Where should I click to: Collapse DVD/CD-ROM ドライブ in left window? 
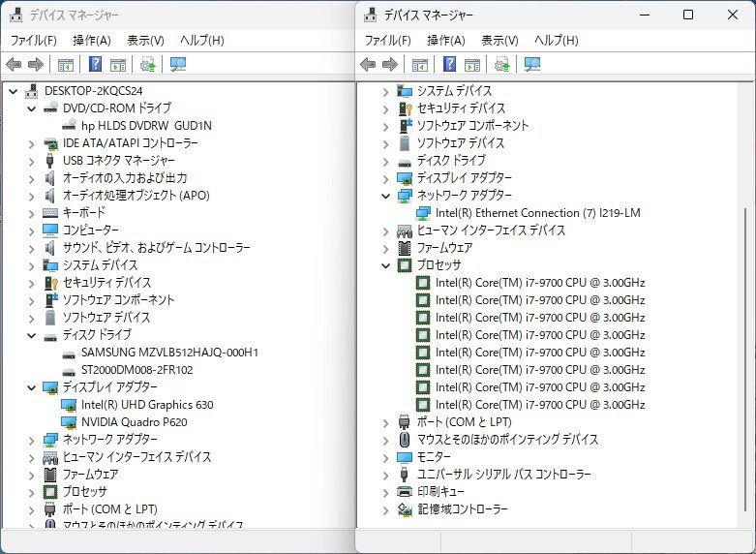click(31, 108)
